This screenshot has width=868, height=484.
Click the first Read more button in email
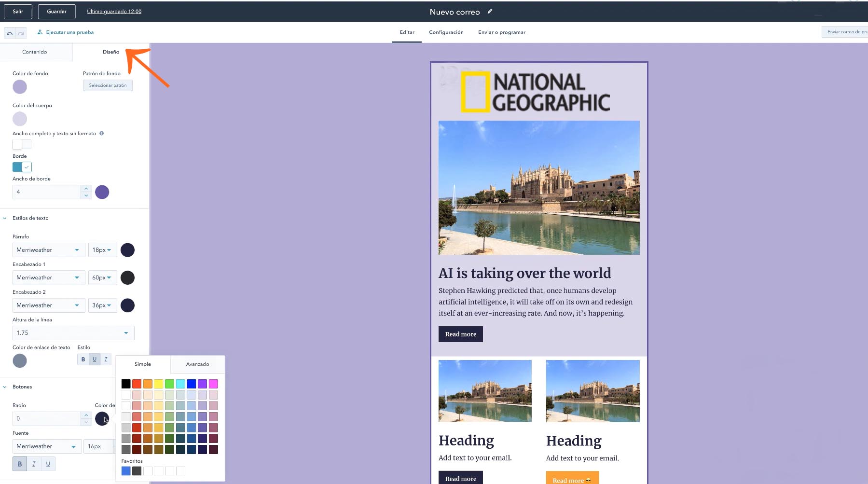pos(461,334)
